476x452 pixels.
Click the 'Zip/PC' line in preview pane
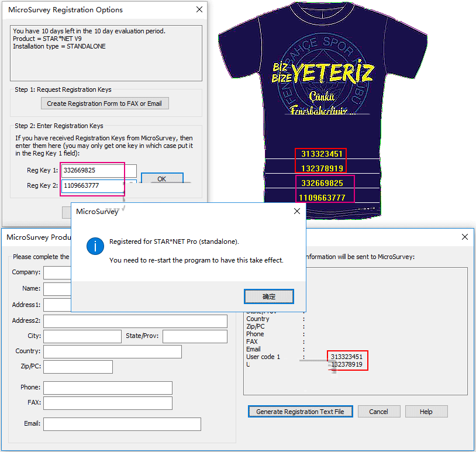coord(256,326)
